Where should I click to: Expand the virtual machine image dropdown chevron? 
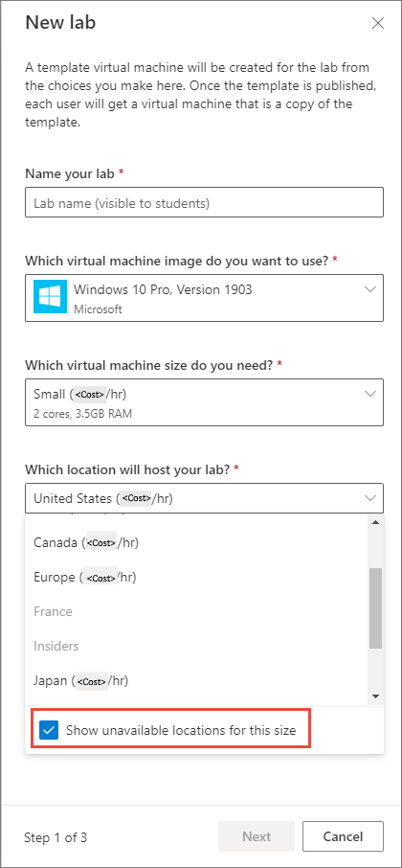click(x=369, y=289)
